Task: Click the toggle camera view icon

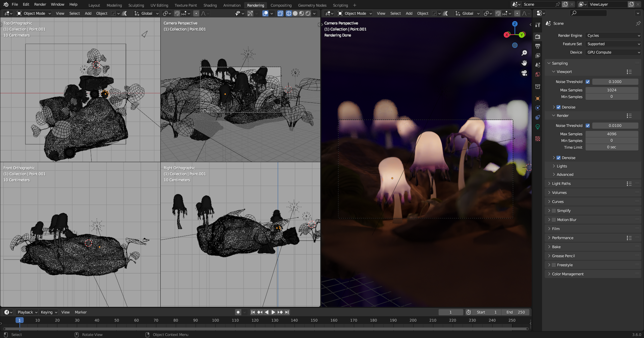Action: [524, 73]
